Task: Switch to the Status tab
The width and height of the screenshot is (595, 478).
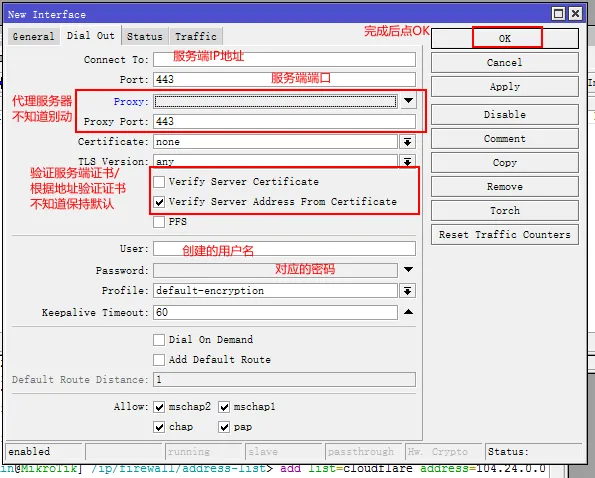Action: point(145,36)
